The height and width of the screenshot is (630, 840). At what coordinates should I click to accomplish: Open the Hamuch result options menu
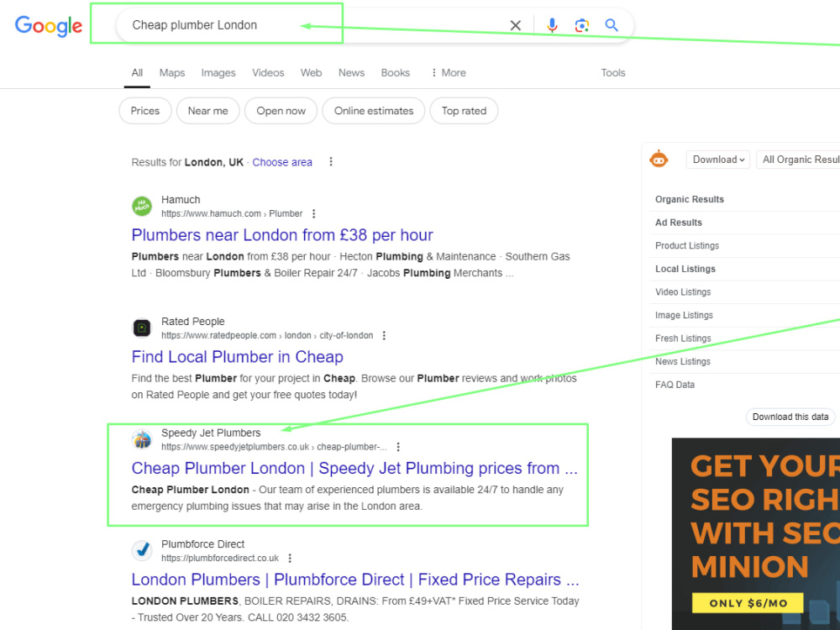(x=314, y=213)
